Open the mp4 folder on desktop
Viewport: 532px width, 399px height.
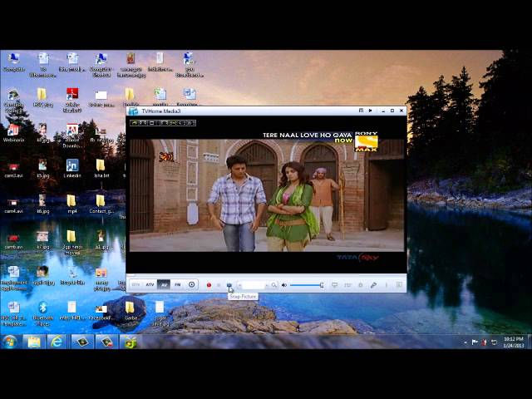pos(71,204)
